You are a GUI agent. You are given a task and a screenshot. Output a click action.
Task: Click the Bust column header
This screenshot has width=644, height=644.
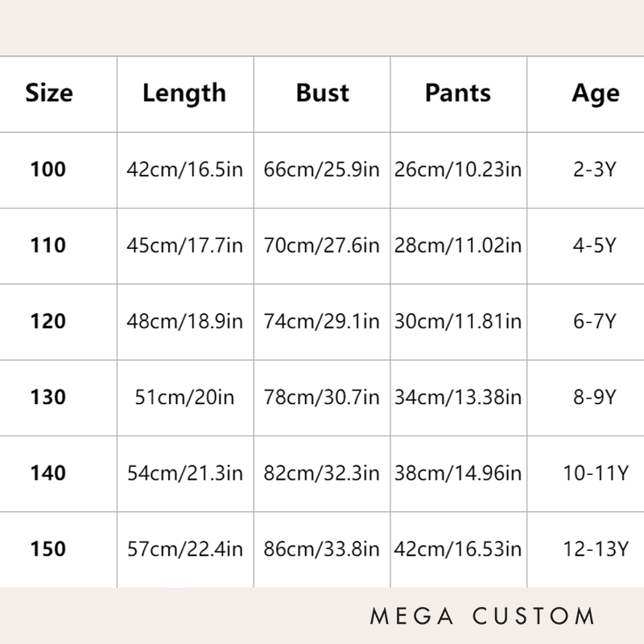coord(322,93)
